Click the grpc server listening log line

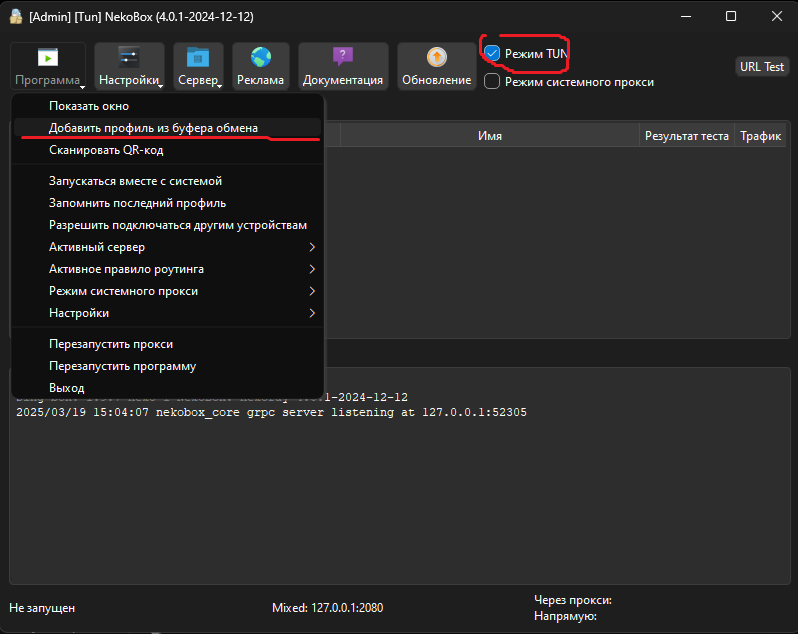271,412
